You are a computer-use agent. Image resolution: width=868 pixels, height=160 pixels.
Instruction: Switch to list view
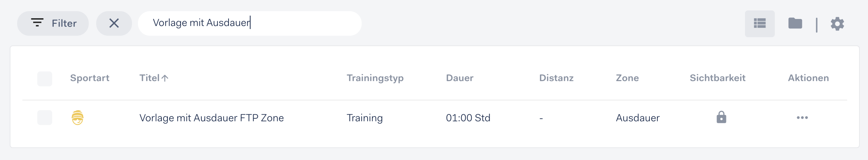[760, 24]
